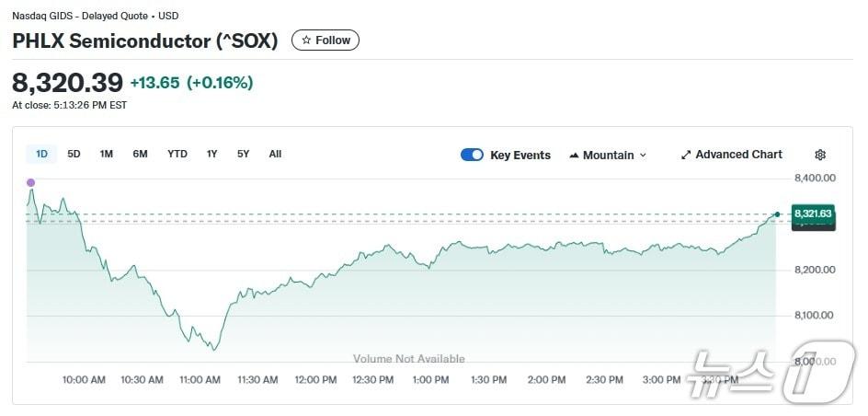Show the YTD chart range

point(177,154)
